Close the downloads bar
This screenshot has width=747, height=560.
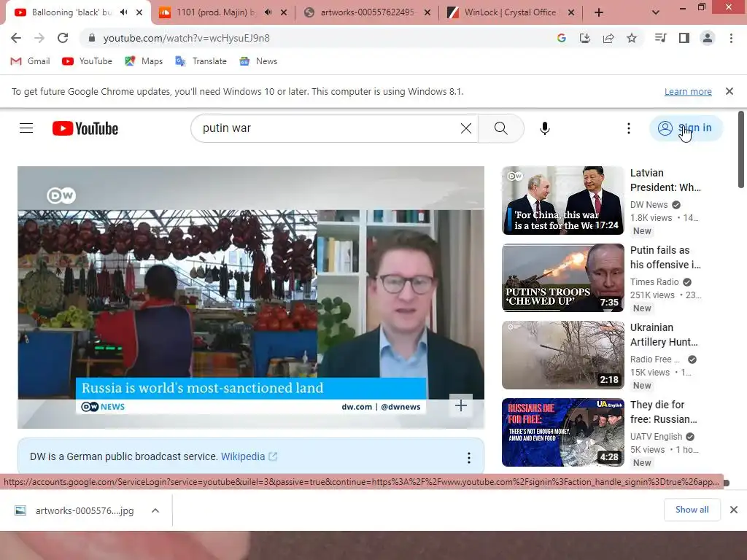click(734, 510)
